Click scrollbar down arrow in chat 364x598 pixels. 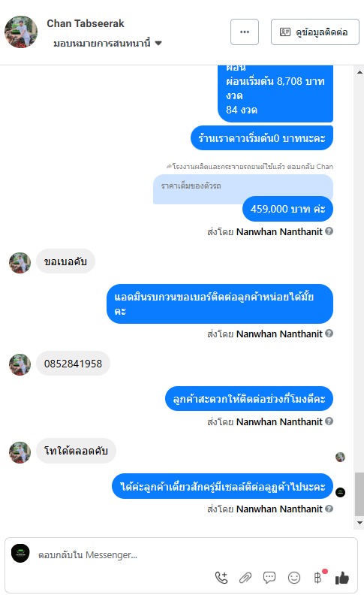point(359,522)
